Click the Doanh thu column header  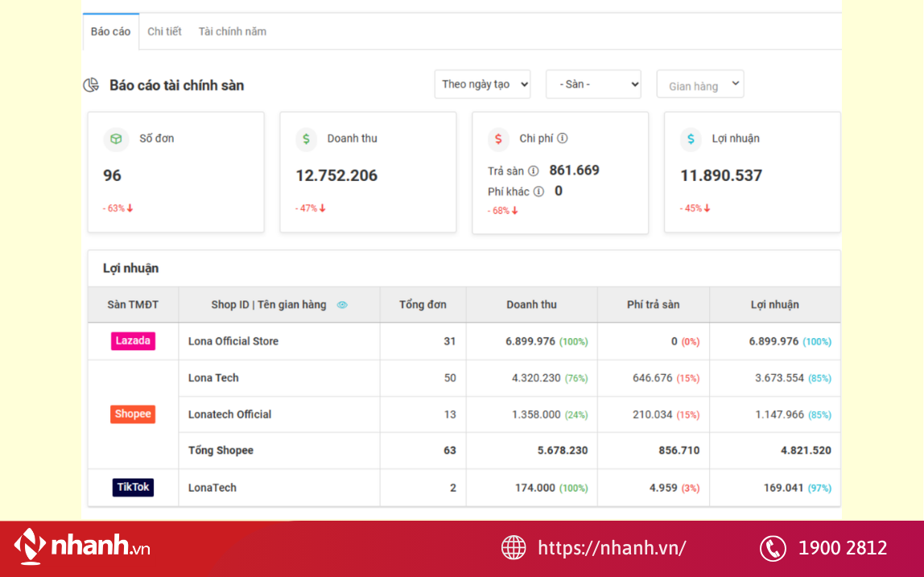(x=531, y=305)
